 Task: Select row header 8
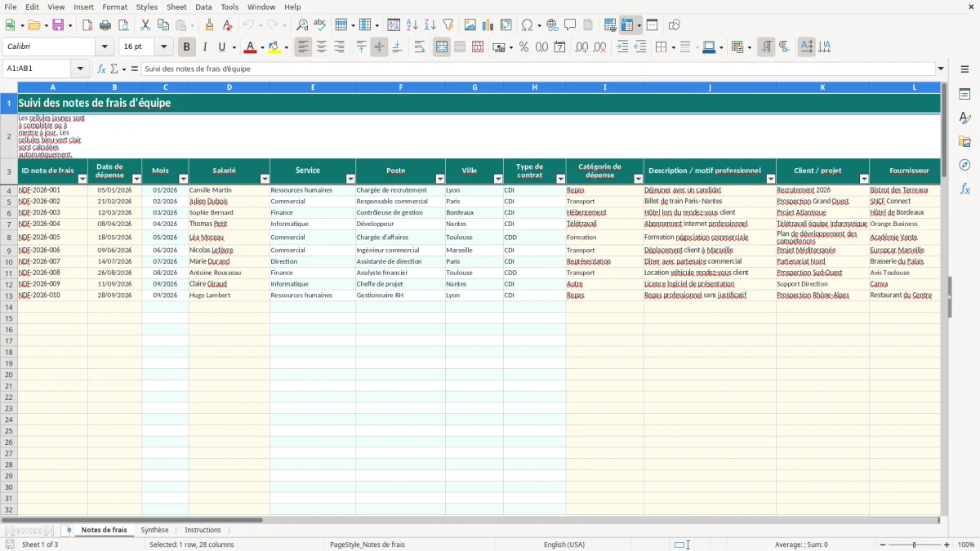[9, 238]
